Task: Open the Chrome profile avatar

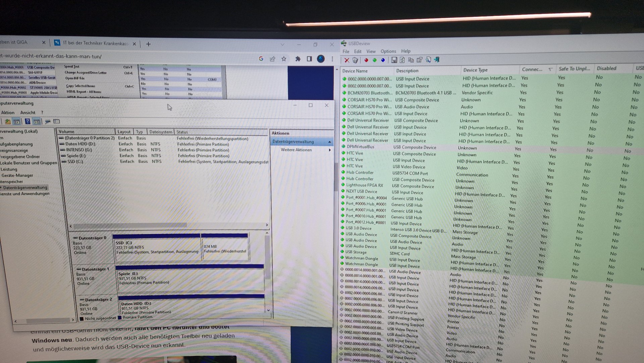Action: pyautogui.click(x=321, y=59)
